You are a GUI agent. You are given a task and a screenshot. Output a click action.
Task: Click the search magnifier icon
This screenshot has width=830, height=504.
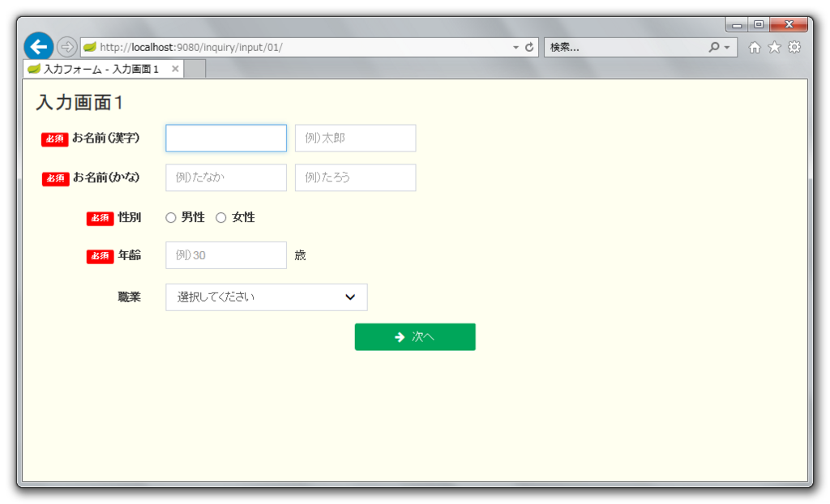coord(714,47)
